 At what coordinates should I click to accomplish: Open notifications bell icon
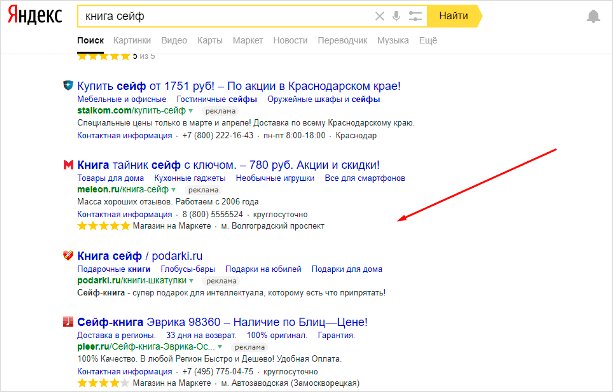(593, 16)
